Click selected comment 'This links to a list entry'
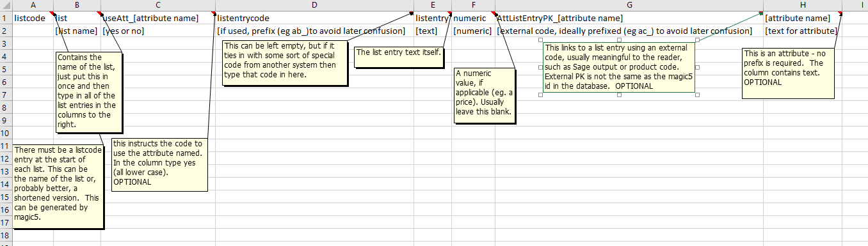 (619, 68)
